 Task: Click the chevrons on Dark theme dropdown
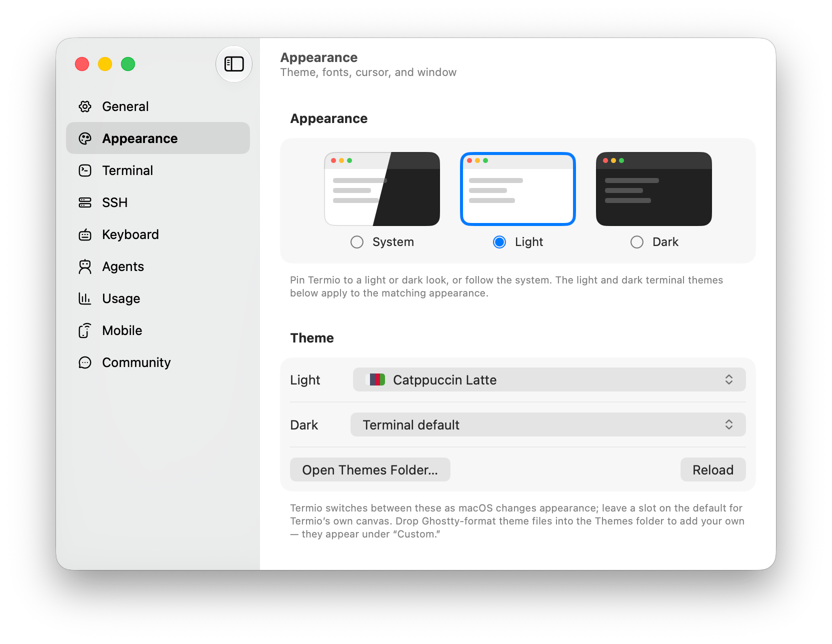tap(729, 425)
